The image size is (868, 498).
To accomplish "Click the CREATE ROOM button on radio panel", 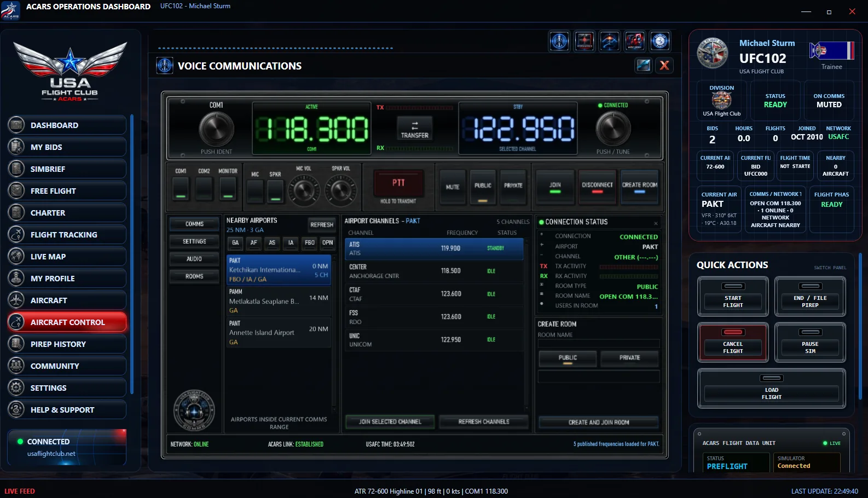I will (639, 187).
